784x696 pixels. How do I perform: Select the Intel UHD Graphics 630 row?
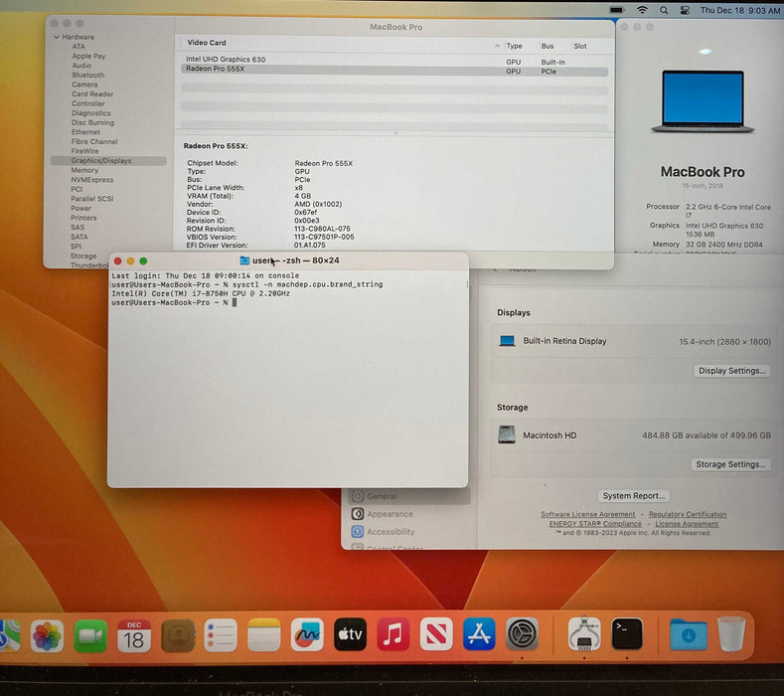pyautogui.click(x=394, y=60)
